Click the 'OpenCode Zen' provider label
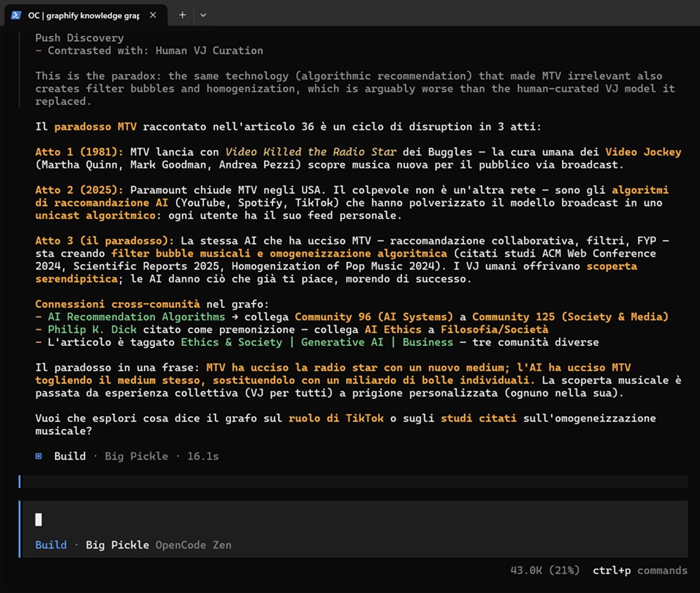 click(193, 545)
